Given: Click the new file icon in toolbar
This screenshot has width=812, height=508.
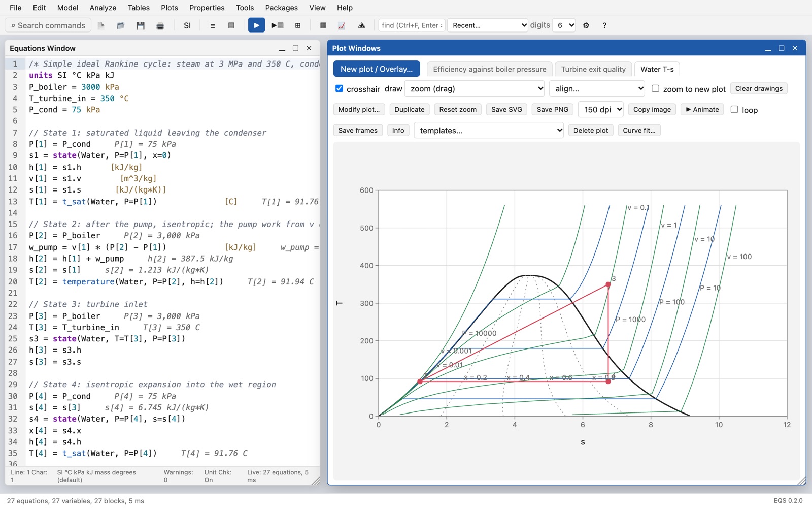Looking at the screenshot, I should click(101, 25).
